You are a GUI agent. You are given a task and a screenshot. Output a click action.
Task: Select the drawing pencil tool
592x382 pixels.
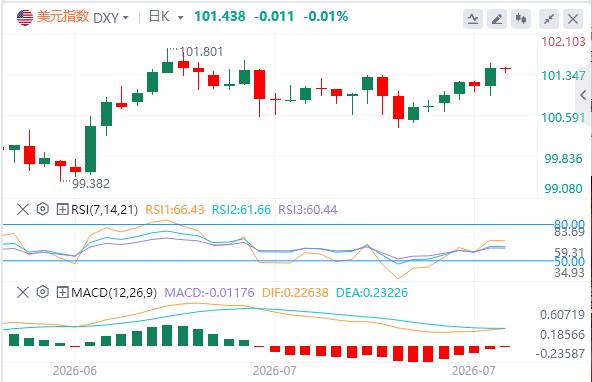pos(497,19)
